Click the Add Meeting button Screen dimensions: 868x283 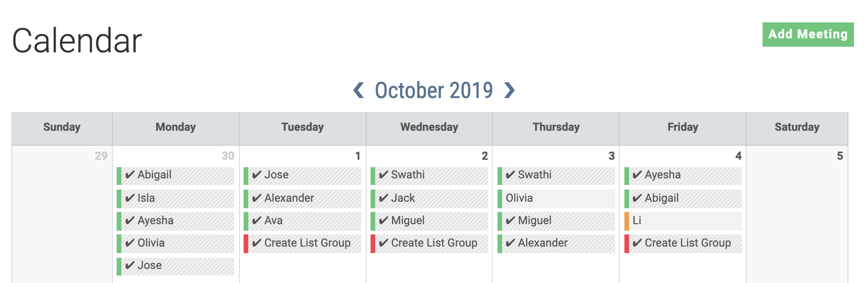pos(809,34)
